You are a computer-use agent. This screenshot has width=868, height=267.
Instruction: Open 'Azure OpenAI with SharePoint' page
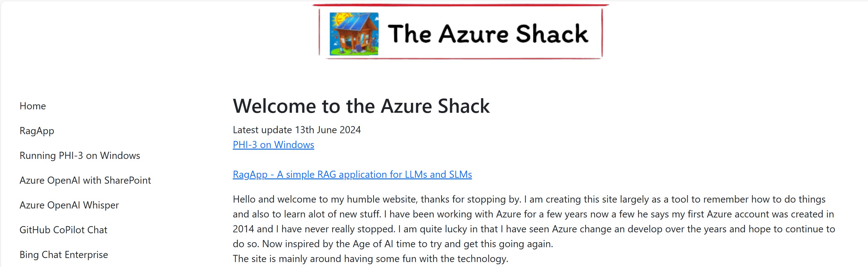click(x=85, y=180)
